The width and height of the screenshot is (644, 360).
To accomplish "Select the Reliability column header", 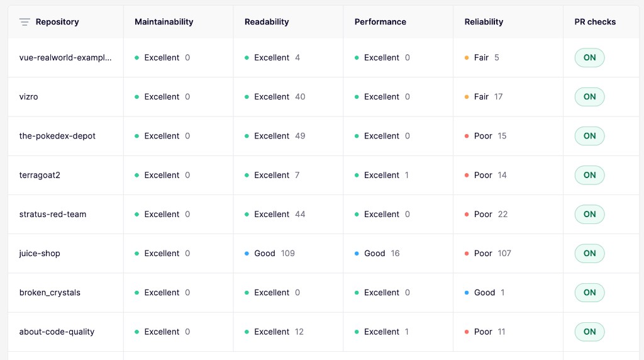I will pos(484,22).
